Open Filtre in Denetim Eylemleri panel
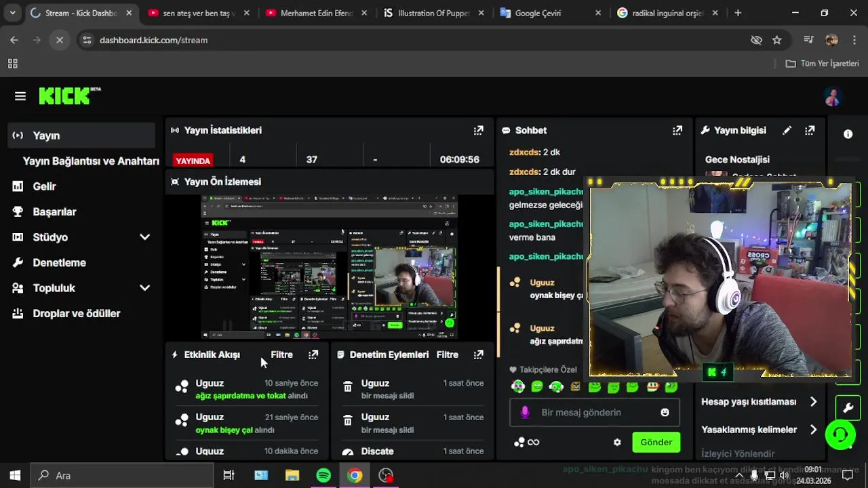The image size is (868, 488). pyautogui.click(x=447, y=354)
